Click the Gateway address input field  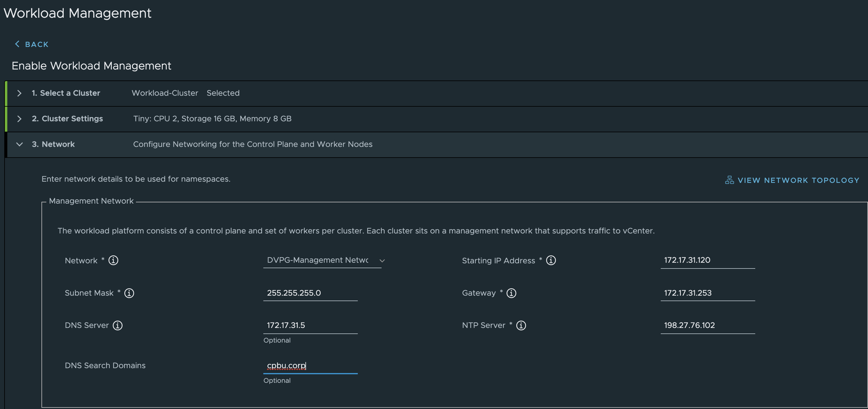pyautogui.click(x=707, y=293)
